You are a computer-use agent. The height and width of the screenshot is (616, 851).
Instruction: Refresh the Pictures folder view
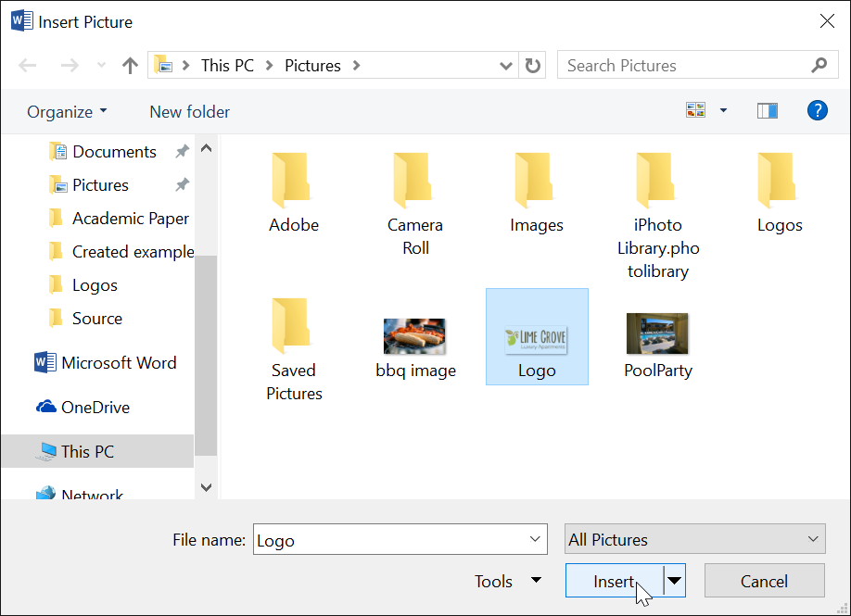(x=532, y=65)
